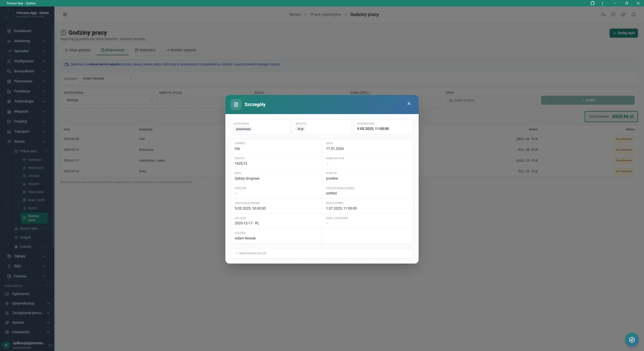
Task: Expand the Marketing sidebar menu
Action: [26, 41]
